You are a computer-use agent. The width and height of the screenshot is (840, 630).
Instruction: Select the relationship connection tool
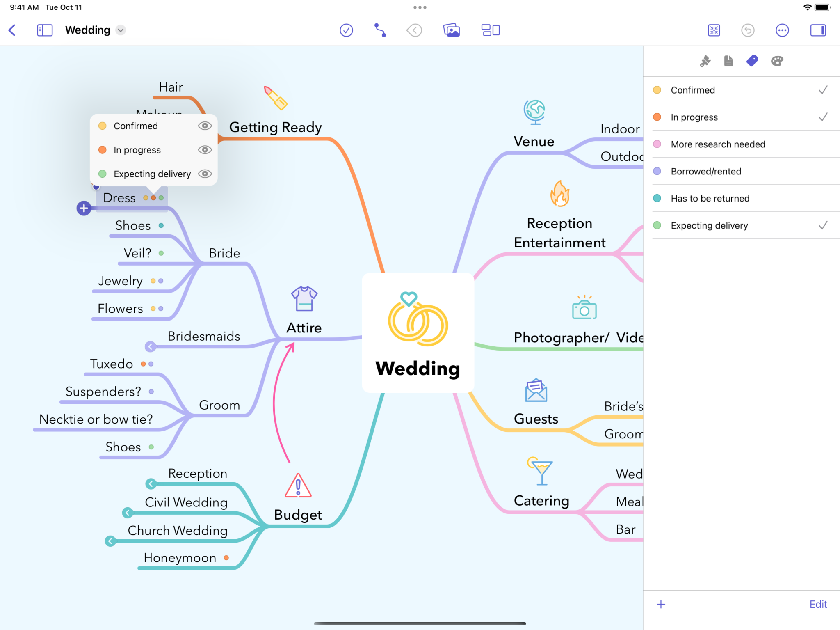(379, 30)
